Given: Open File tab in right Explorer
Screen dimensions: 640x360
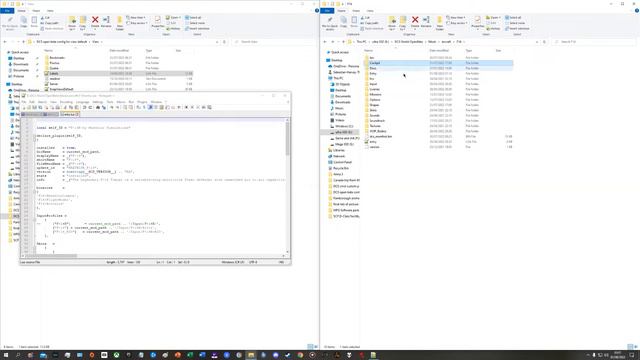Looking at the screenshot, I should (x=327, y=11).
